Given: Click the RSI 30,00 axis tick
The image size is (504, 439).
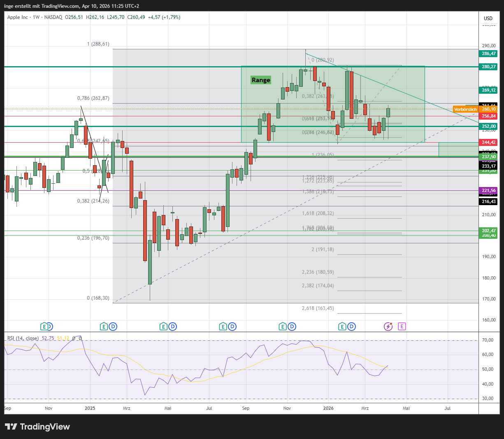Looking at the screenshot, I should [488, 399].
